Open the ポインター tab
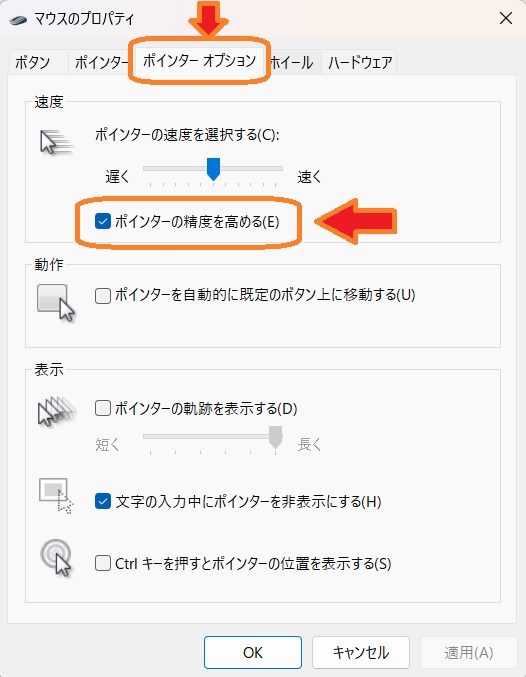The height and width of the screenshot is (677, 526). pyautogui.click(x=102, y=63)
